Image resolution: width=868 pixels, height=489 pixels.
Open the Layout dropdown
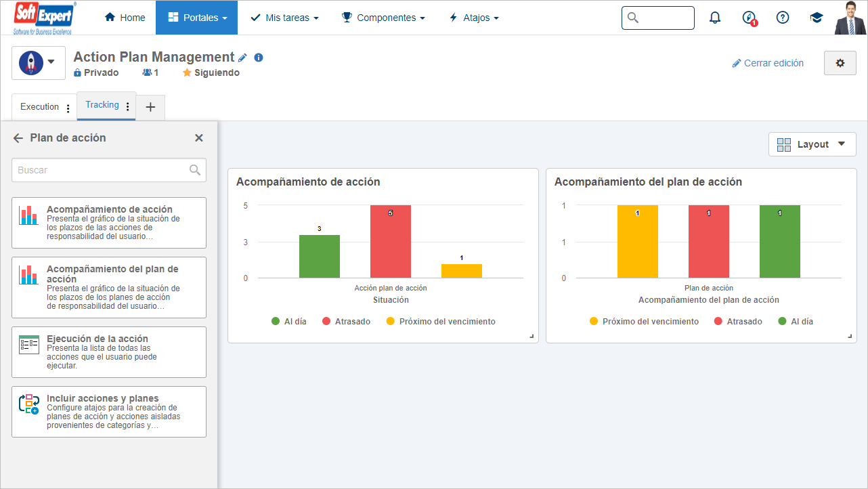click(812, 144)
